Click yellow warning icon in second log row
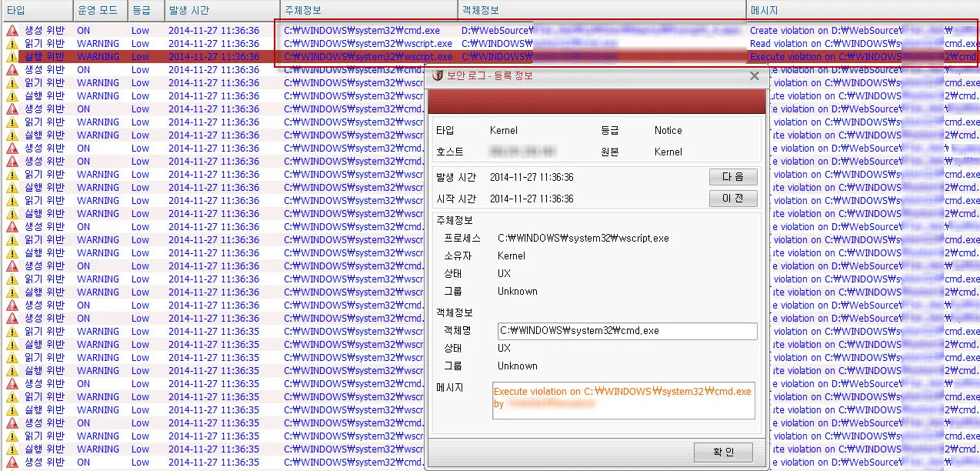The width and height of the screenshot is (980, 471). click(x=12, y=44)
